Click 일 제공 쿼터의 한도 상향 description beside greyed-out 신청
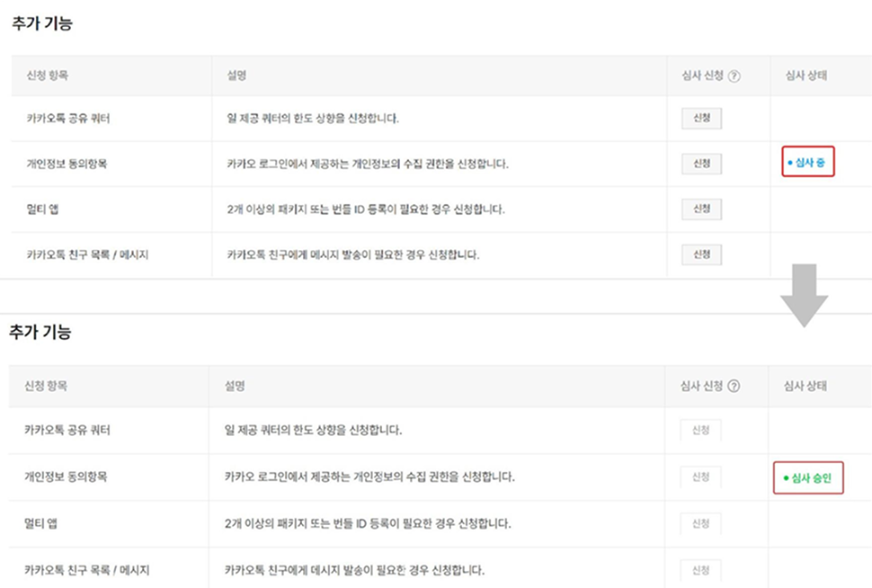The image size is (872, 588). [313, 430]
